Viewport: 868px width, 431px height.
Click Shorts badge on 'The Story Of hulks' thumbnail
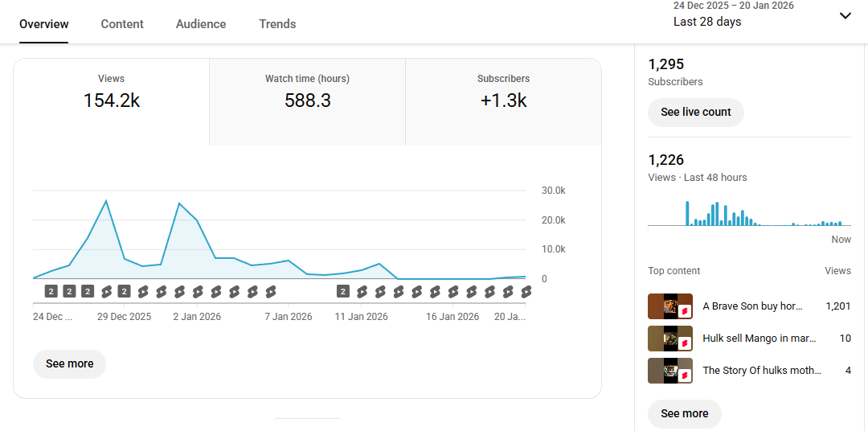click(x=685, y=375)
